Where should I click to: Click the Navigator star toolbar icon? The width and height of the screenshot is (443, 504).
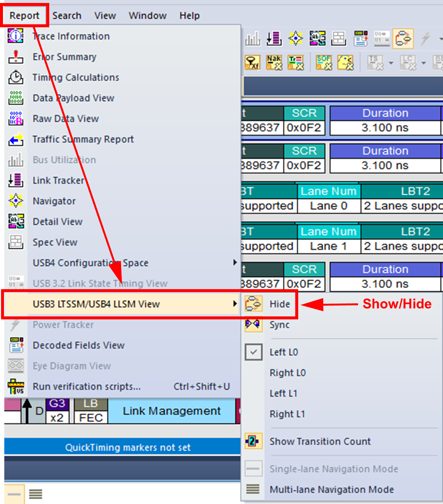(295, 38)
